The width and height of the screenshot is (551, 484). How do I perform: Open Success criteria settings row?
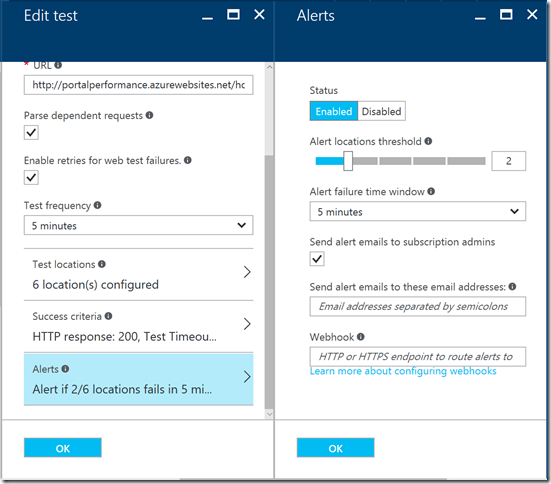(138, 327)
